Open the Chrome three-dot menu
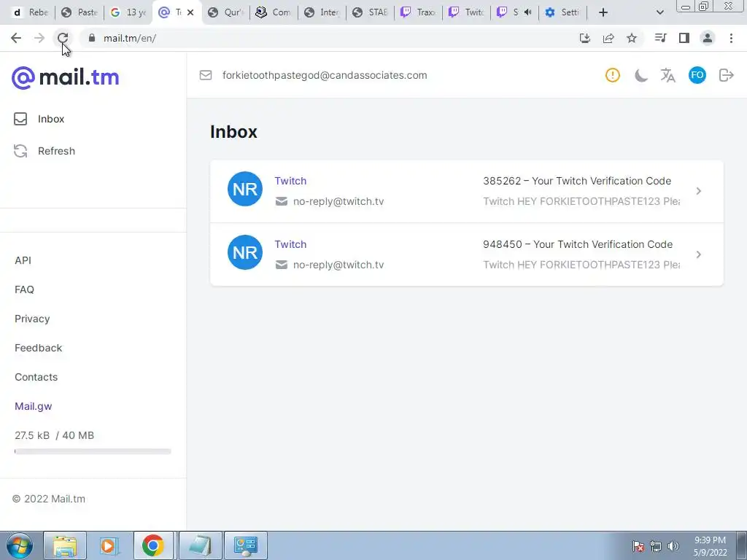The height and width of the screenshot is (560, 747). [731, 38]
